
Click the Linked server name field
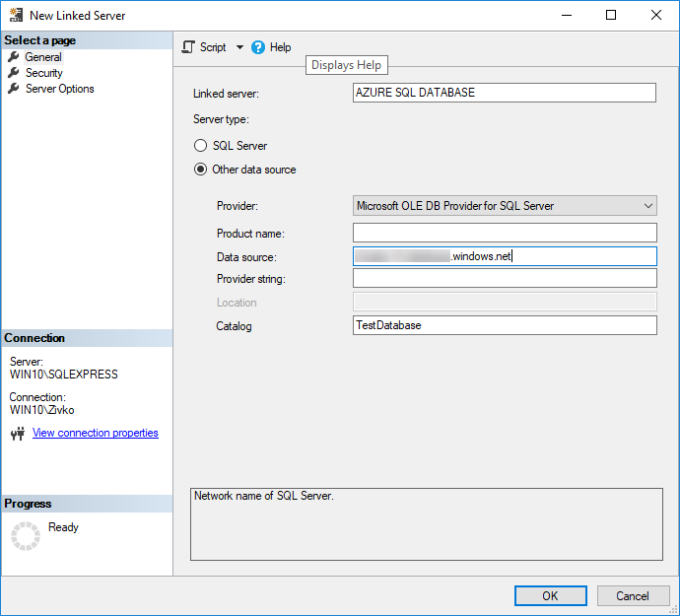tap(504, 93)
